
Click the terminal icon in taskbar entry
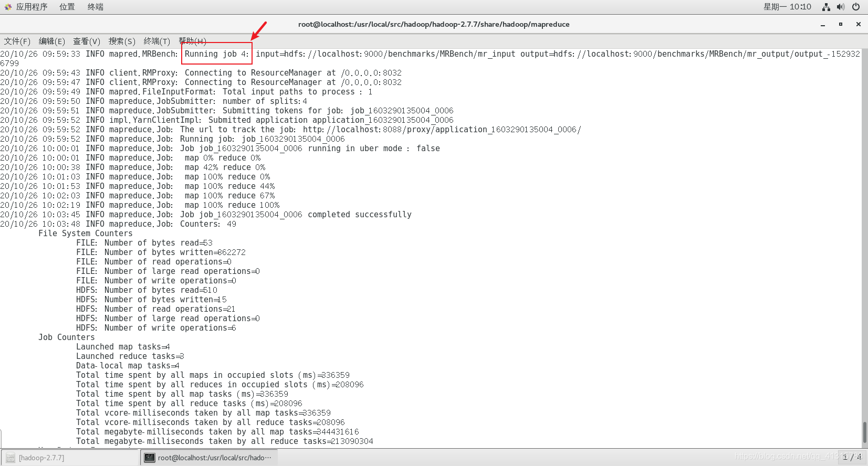150,458
